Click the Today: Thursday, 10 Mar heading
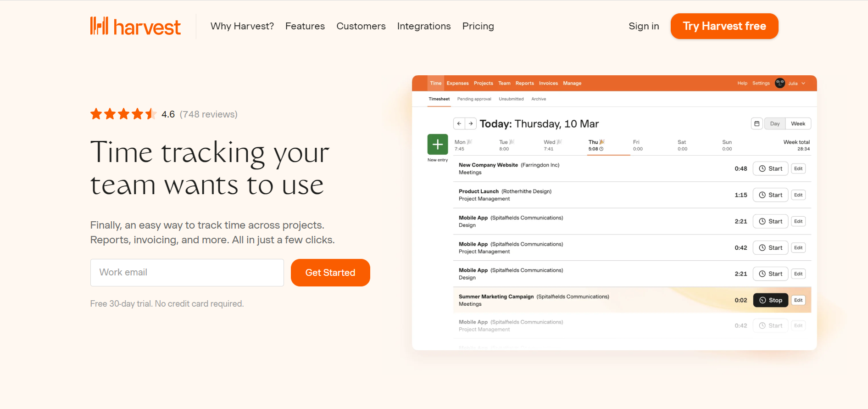This screenshot has height=409, width=868. click(x=539, y=124)
